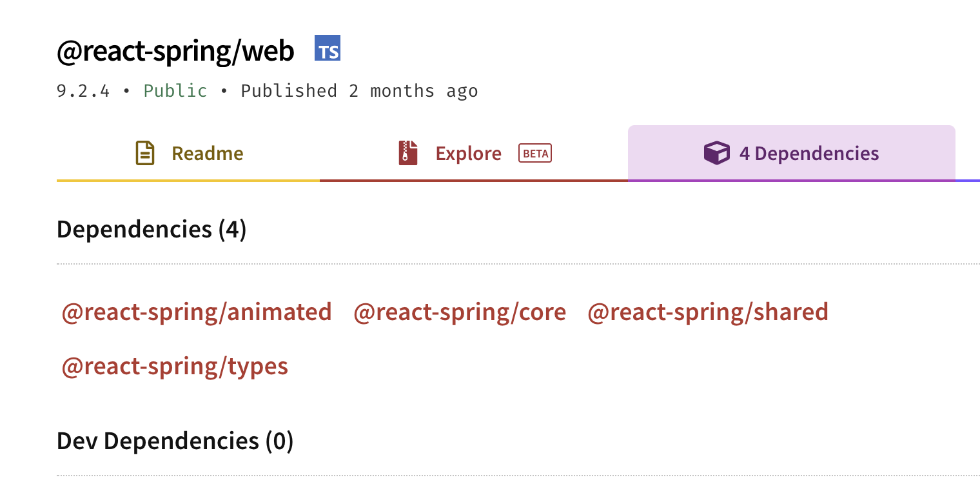Click the Dependencies box icon
The image size is (980, 493).
(x=716, y=153)
